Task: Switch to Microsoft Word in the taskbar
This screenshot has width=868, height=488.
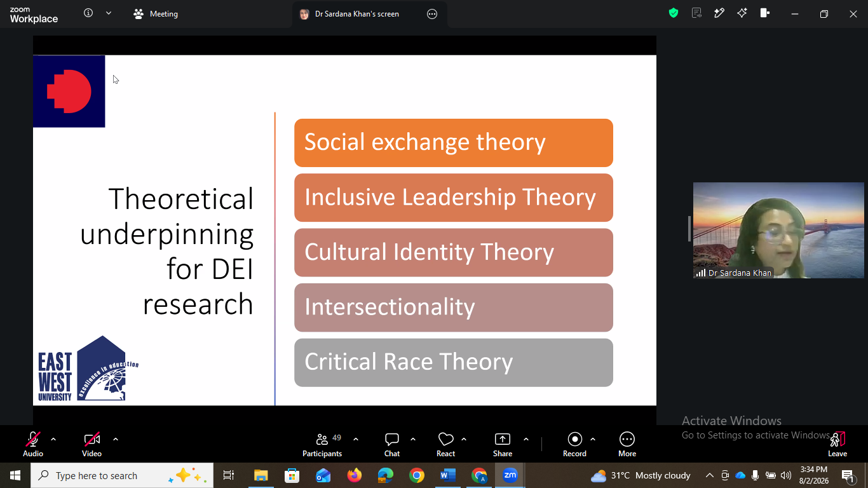Action: 448,475
